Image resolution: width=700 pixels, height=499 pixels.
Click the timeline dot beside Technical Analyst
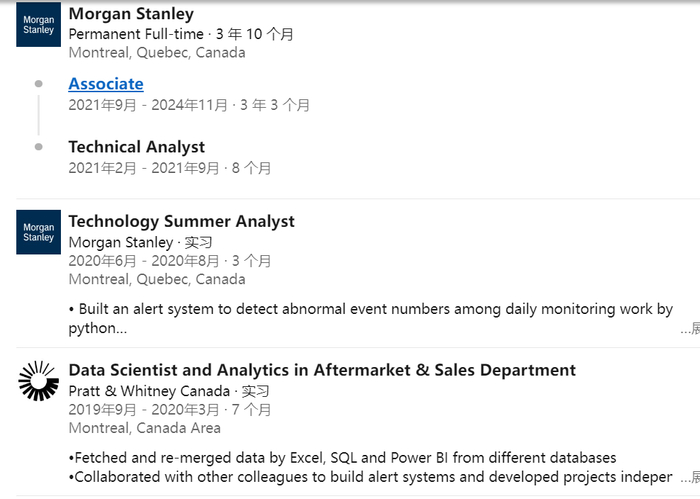click(x=38, y=147)
